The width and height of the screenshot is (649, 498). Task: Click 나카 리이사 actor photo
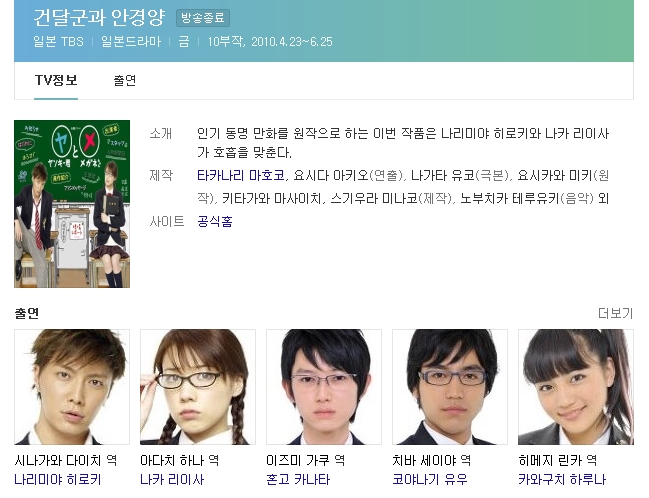point(198,387)
